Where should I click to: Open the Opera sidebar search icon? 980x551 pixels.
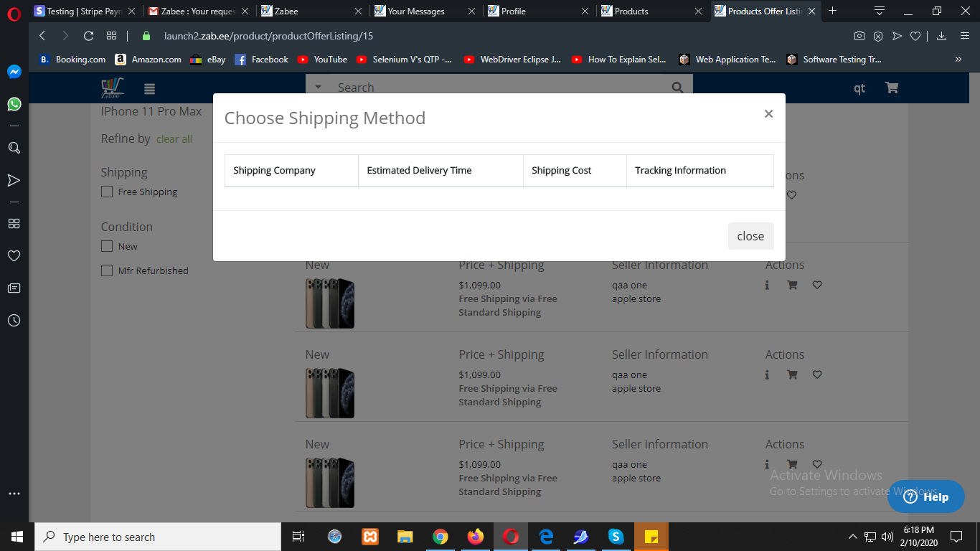click(14, 148)
